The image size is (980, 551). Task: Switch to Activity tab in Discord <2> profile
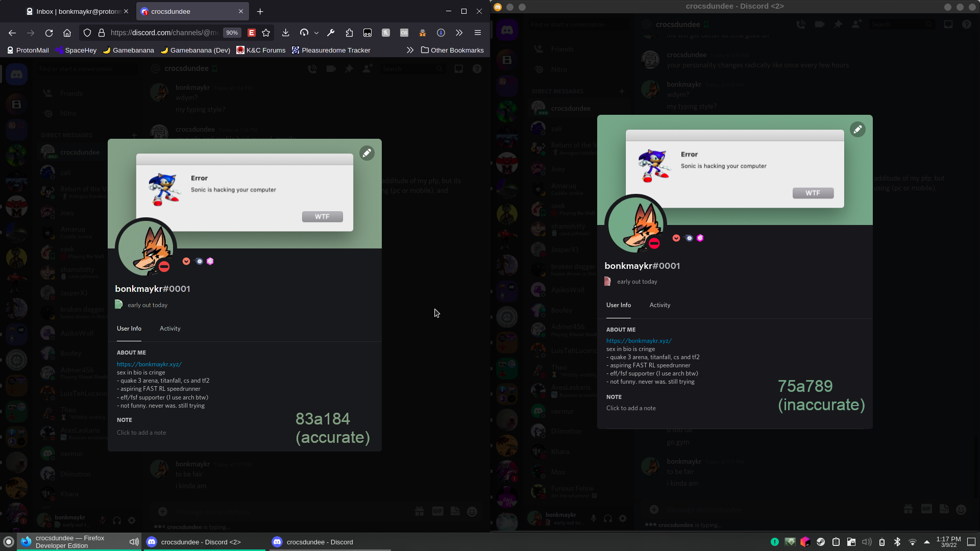[x=659, y=305]
